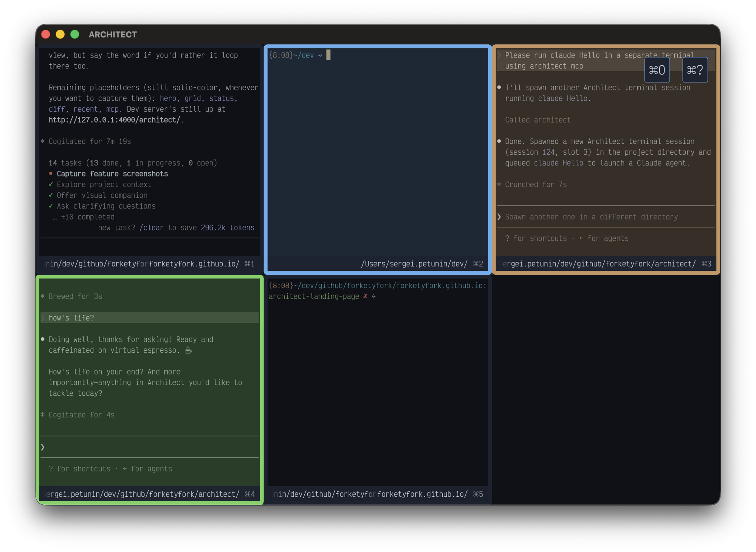
Task: Select the ⌘5 terminal label
Action: click(x=478, y=494)
